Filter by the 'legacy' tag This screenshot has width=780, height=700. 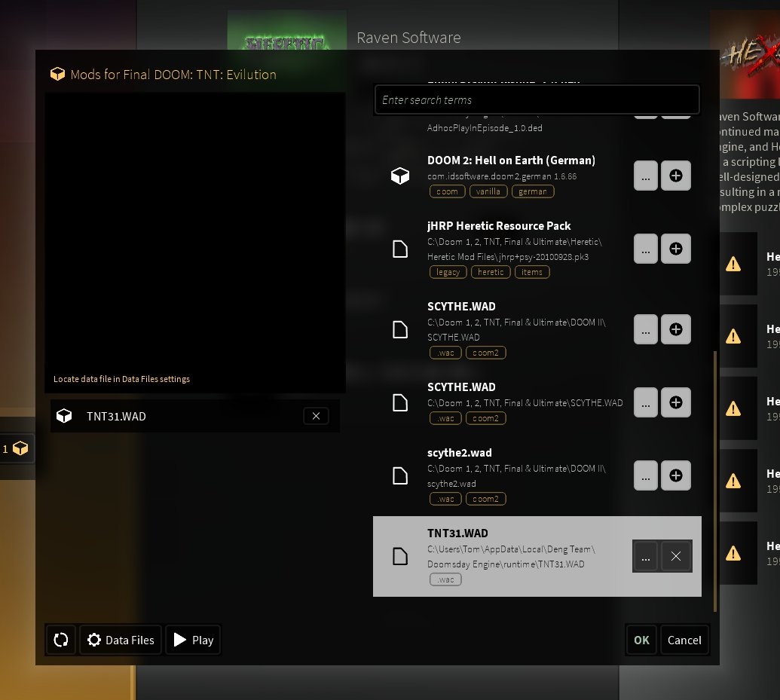click(x=448, y=272)
